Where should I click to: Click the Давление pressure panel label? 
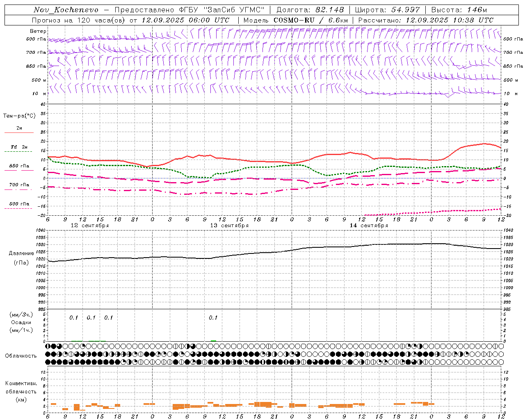[x=21, y=253]
